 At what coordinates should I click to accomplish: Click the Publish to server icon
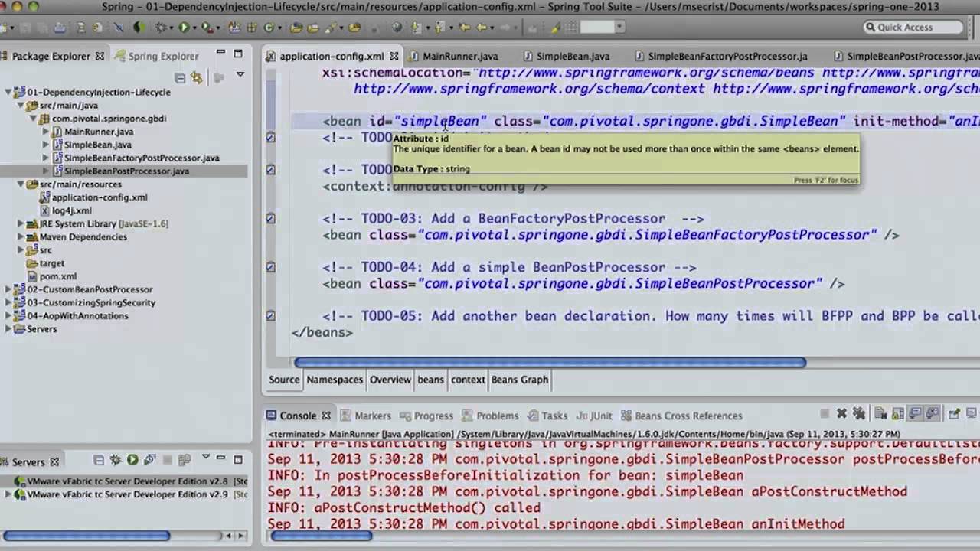pos(185,460)
